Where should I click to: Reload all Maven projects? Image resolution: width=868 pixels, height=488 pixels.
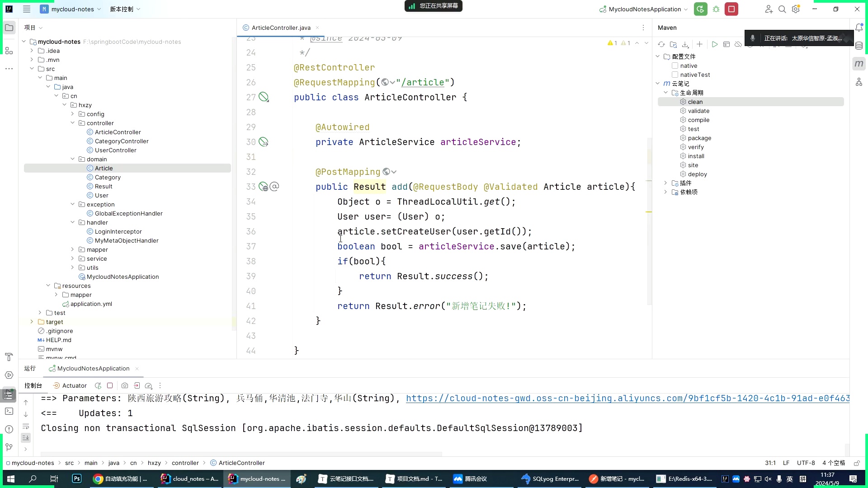pos(661,44)
